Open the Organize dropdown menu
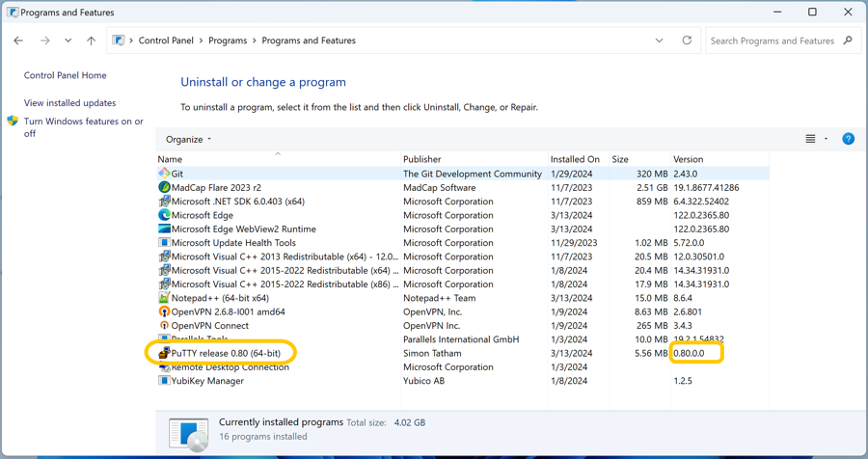This screenshot has width=868, height=459. coord(188,139)
